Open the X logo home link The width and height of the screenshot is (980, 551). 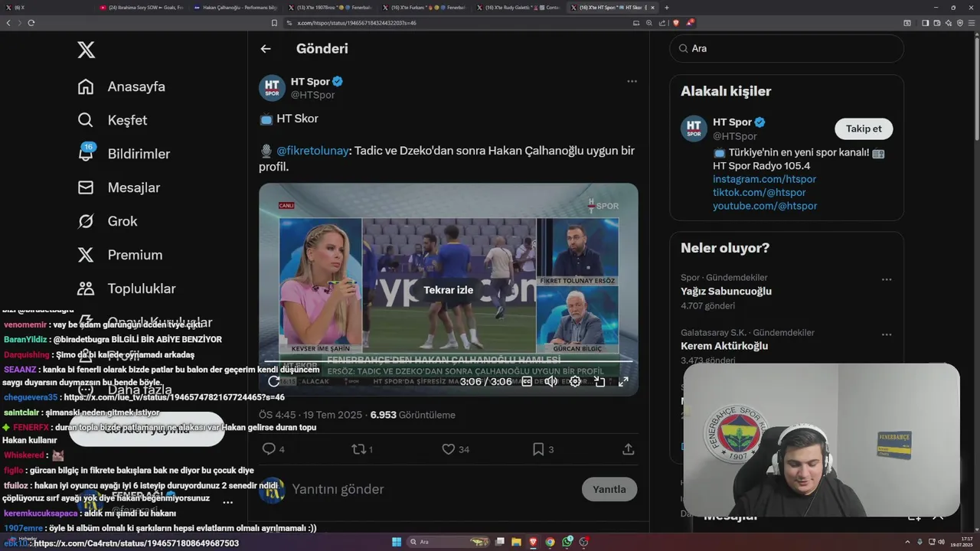click(x=87, y=51)
